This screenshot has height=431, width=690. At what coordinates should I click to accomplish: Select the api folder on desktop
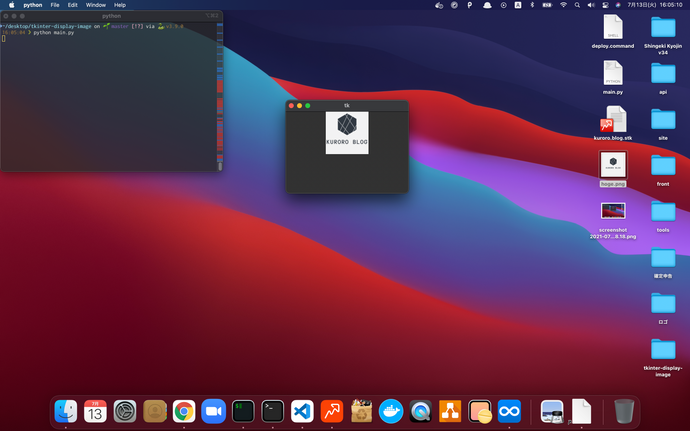[663, 77]
